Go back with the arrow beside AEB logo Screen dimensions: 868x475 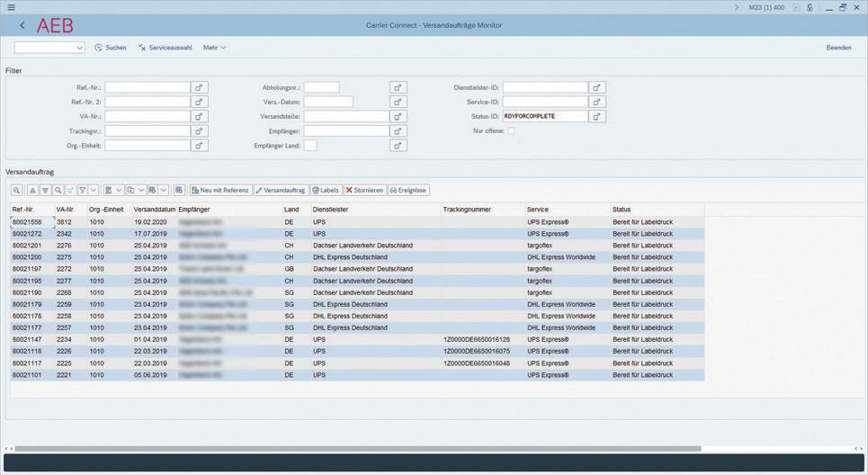pos(22,25)
